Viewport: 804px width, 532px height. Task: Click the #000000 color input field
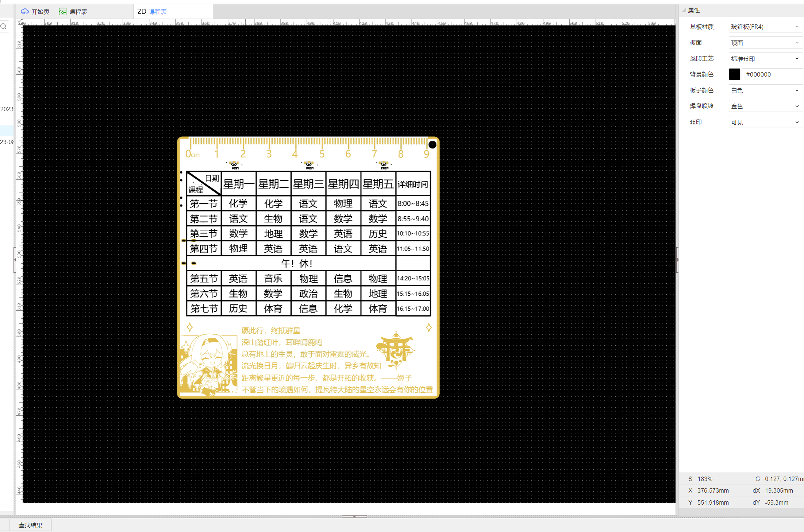[772, 74]
